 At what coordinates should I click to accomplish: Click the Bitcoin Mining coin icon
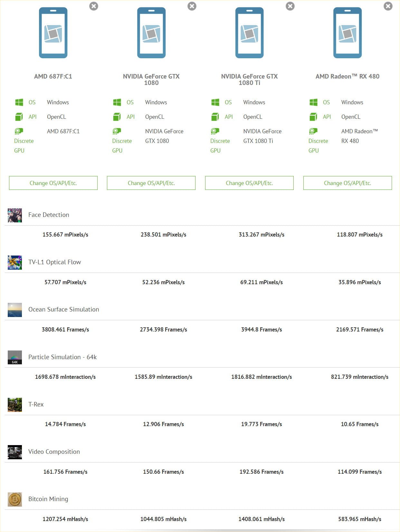[x=15, y=499]
